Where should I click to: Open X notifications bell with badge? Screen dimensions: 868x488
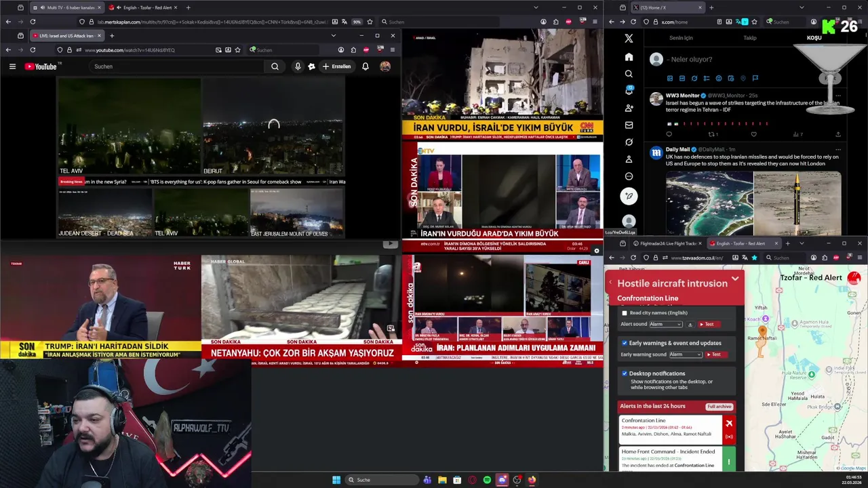tap(629, 90)
